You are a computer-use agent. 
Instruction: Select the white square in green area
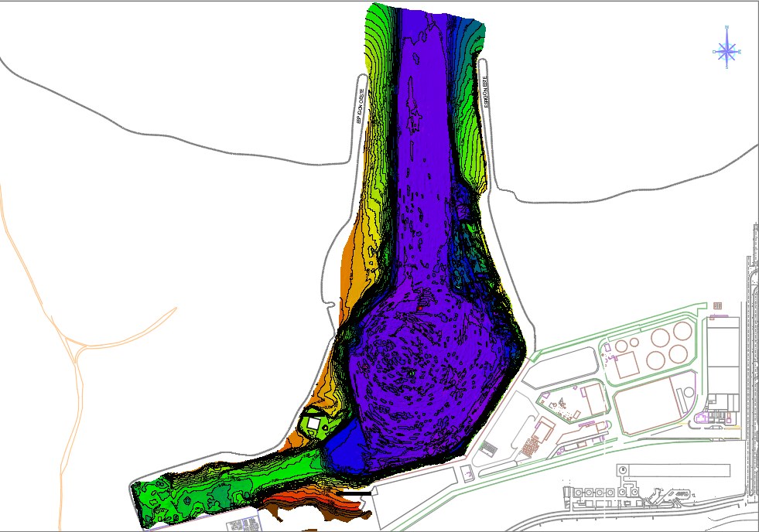pyautogui.click(x=313, y=423)
